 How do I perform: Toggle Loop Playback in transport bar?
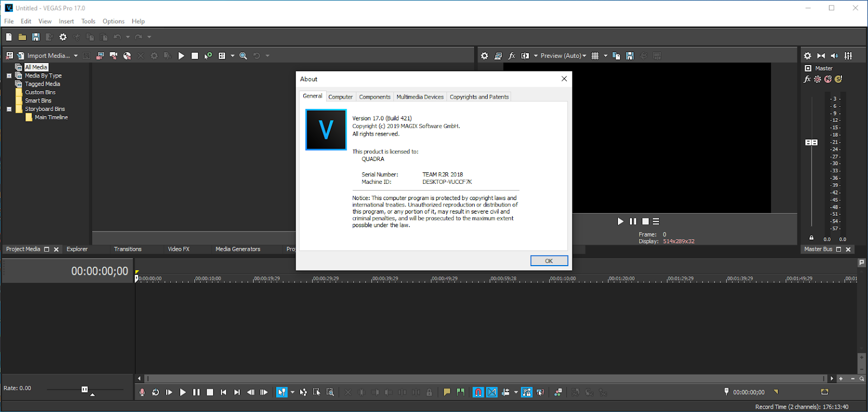[x=156, y=392]
